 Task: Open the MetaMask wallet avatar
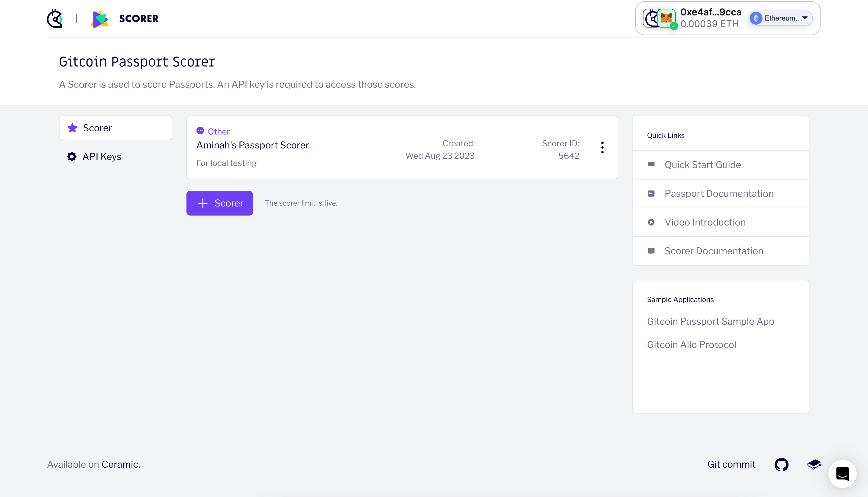click(666, 18)
